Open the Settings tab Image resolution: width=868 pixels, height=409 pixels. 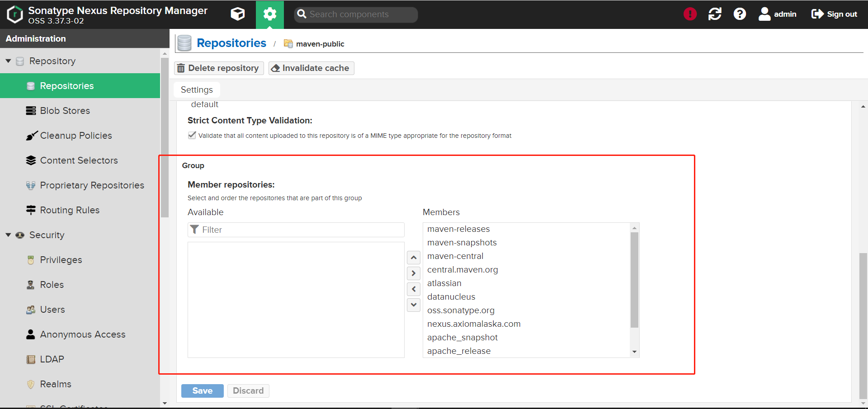coord(197,89)
